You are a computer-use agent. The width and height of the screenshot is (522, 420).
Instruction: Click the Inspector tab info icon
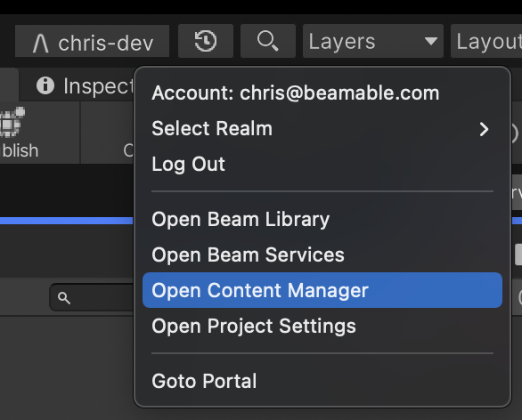coord(45,85)
